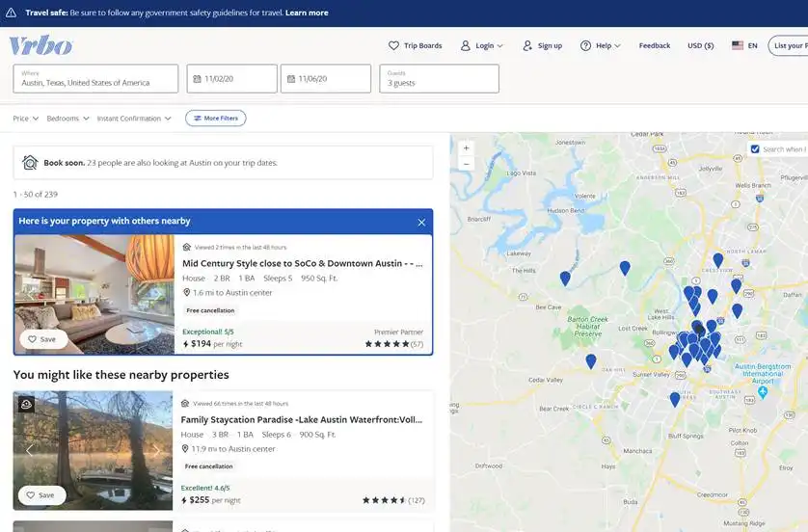Expand the Instant Confirmation filter dropdown
The width and height of the screenshot is (808, 532).
pyautogui.click(x=134, y=119)
